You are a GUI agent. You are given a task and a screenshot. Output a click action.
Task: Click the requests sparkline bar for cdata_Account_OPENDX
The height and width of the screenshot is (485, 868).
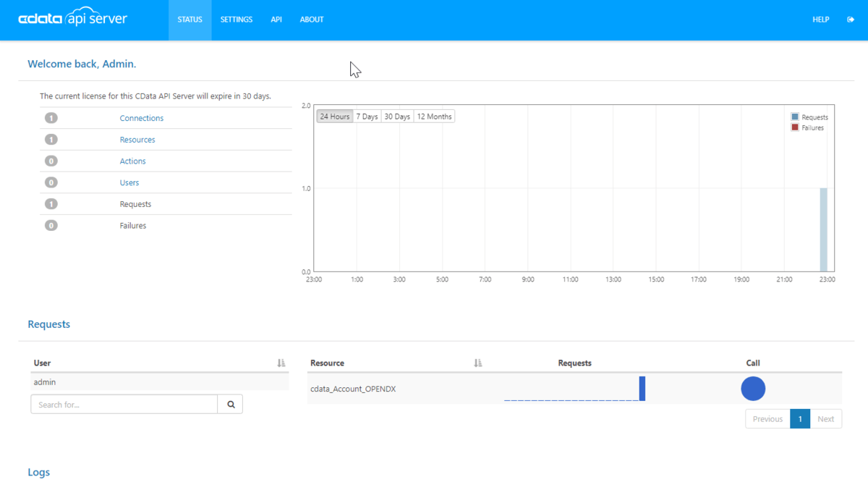tap(642, 389)
